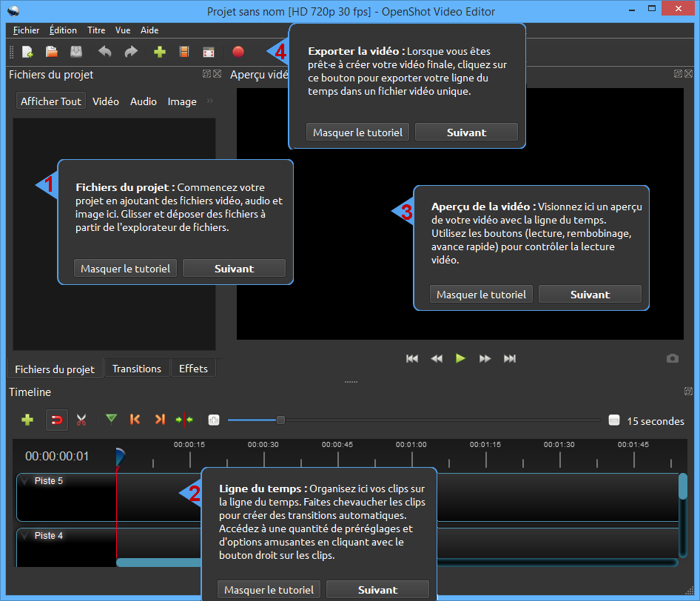The image size is (700, 601).
Task: Fast forward the video preview
Action: (485, 358)
